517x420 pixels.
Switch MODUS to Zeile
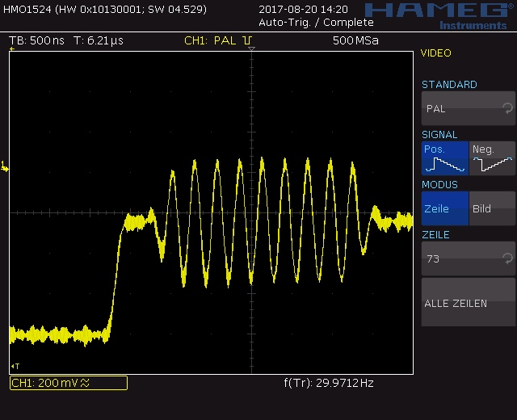pyautogui.click(x=444, y=208)
